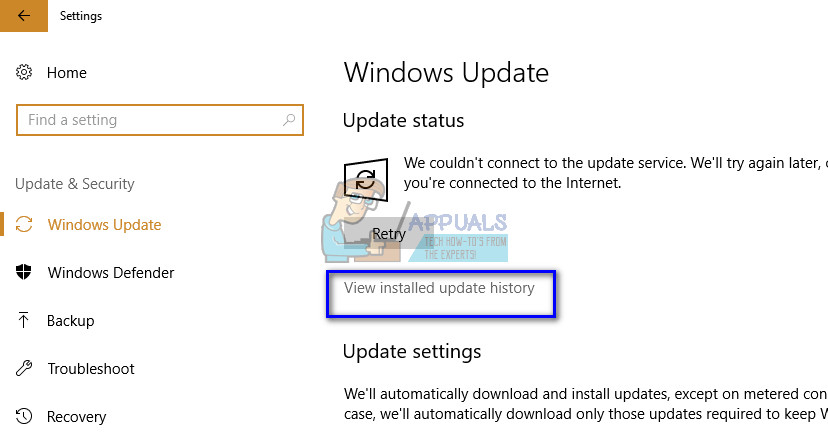This screenshot has width=828, height=438.
Task: Focus the Find a setting search field
Action: coord(160,120)
